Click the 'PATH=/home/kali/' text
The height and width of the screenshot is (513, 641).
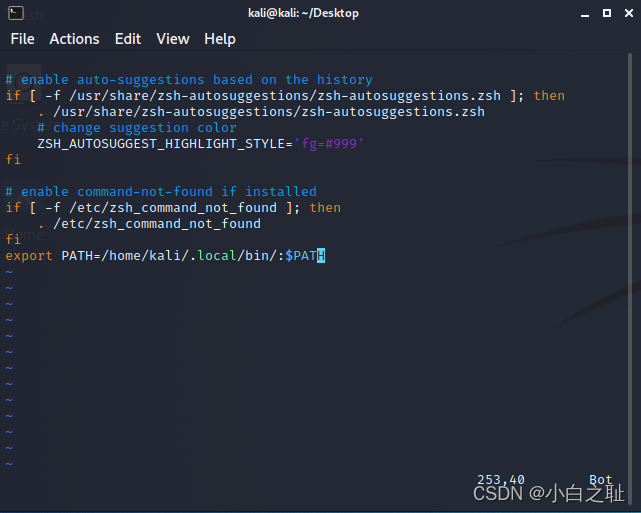click(125, 256)
